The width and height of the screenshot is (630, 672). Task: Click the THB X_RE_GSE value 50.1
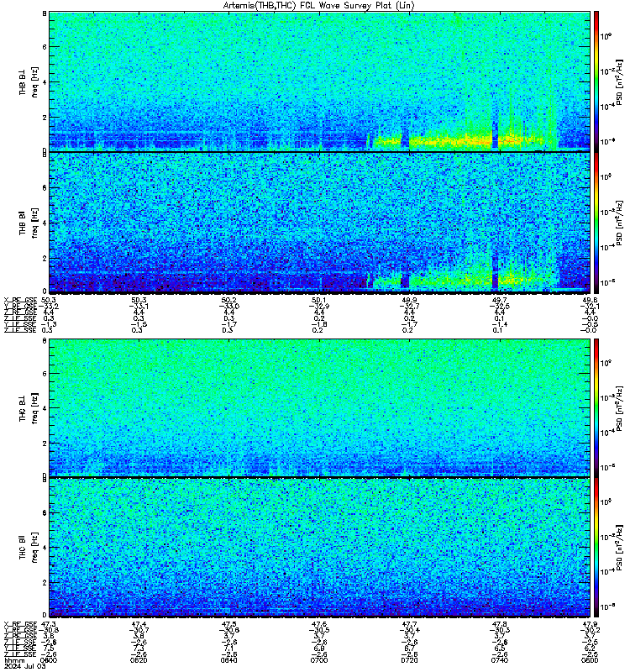320,300
